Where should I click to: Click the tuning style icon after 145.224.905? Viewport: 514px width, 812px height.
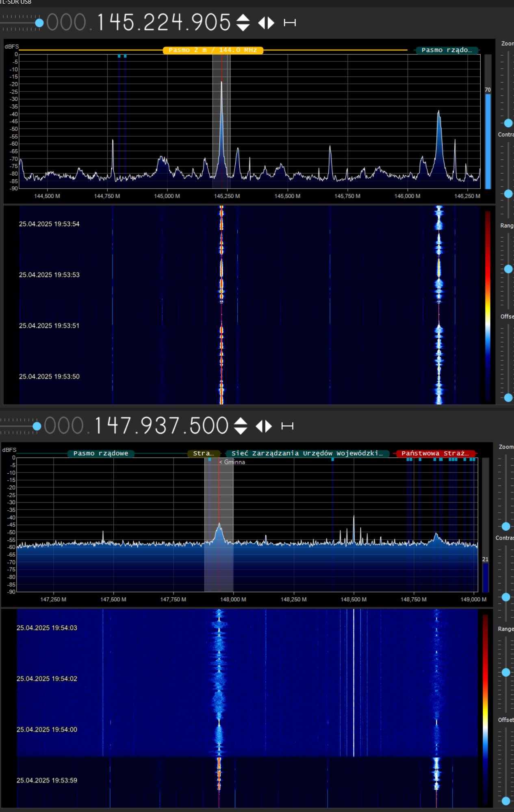click(x=289, y=23)
